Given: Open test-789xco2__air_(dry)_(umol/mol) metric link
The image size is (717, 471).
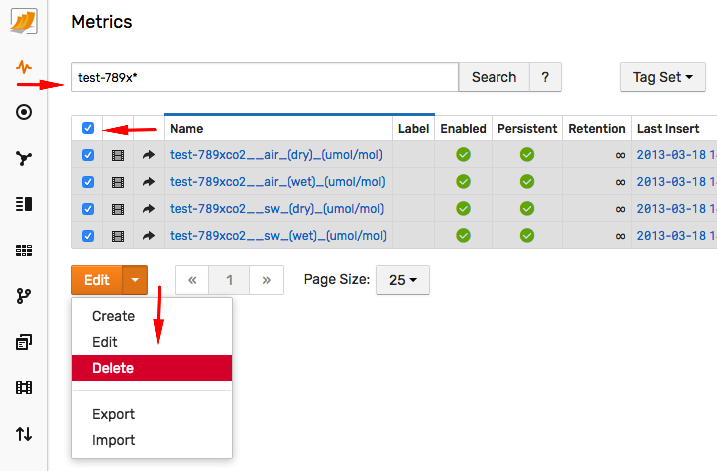Looking at the screenshot, I should (x=276, y=155).
